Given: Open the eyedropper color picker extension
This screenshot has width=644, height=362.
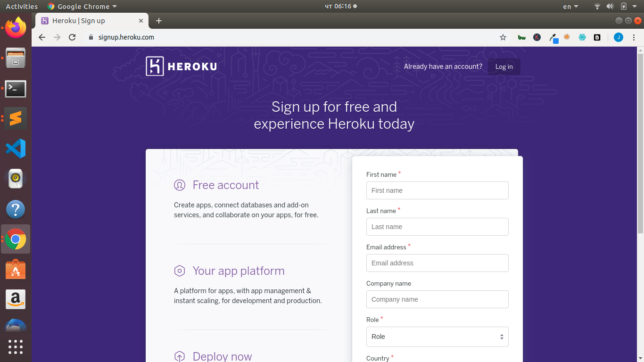Looking at the screenshot, I should click(x=553, y=37).
